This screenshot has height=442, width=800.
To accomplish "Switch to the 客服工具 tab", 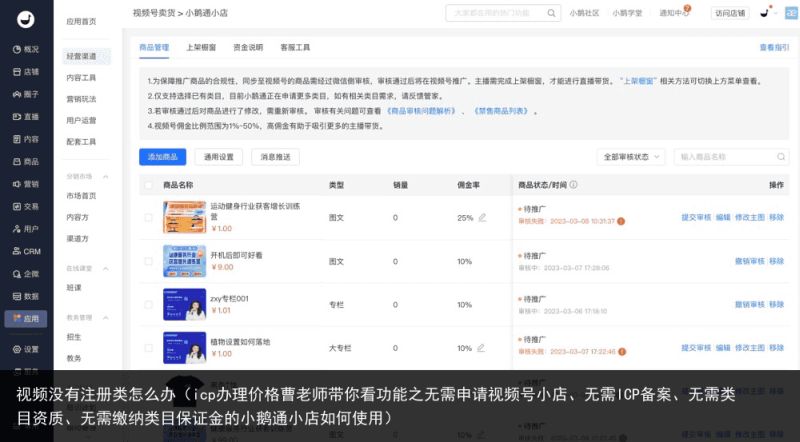I will tap(295, 47).
